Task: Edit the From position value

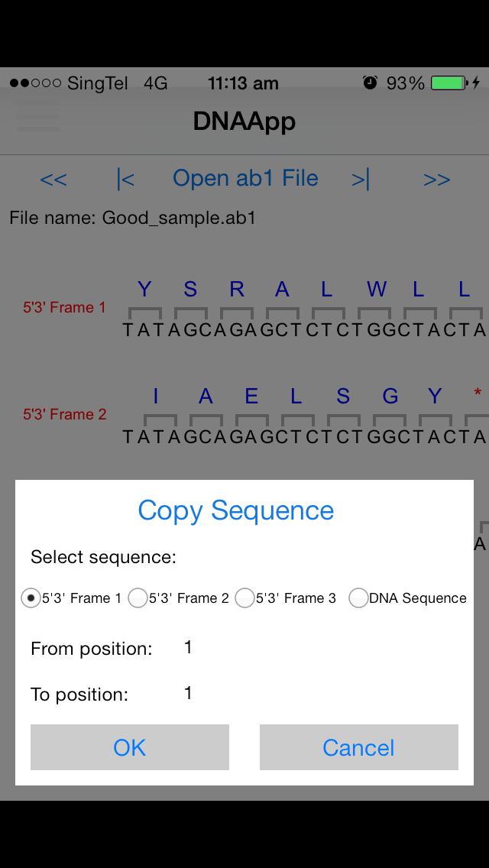Action: [188, 647]
